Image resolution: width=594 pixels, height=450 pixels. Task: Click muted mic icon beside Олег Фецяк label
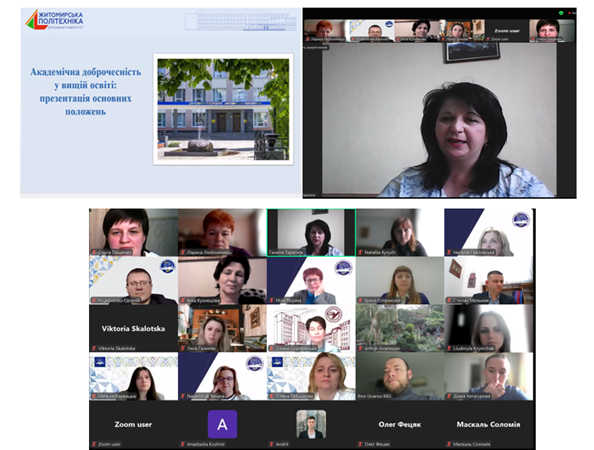coord(360,444)
